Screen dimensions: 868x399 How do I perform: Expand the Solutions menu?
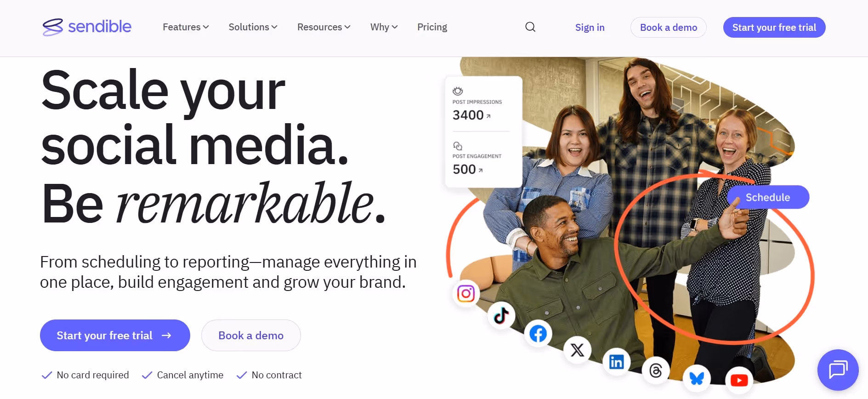253,27
